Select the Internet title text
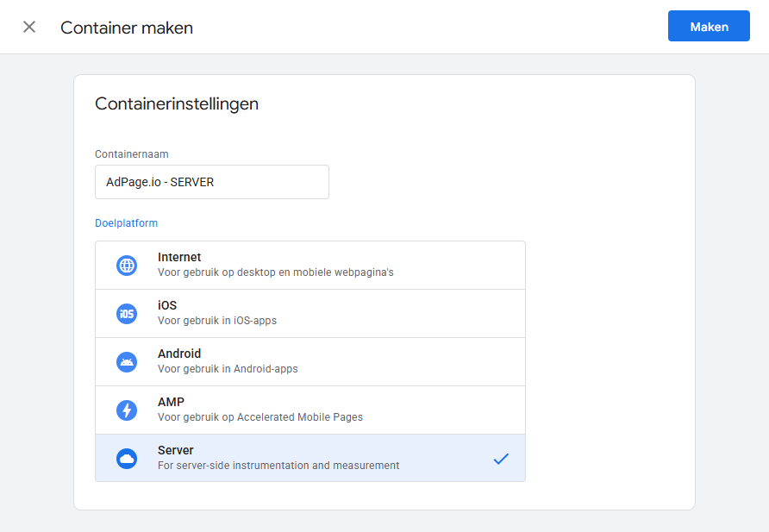The image size is (769, 532). click(x=179, y=257)
